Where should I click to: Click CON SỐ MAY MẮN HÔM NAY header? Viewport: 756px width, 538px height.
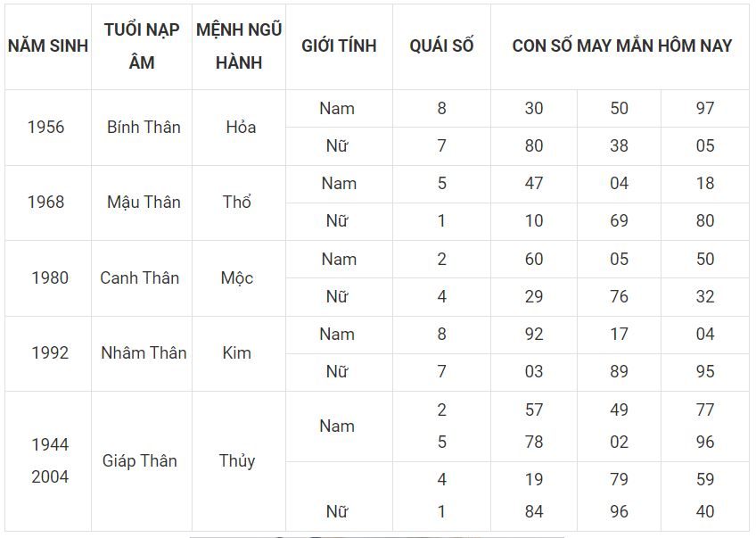pyautogui.click(x=621, y=46)
